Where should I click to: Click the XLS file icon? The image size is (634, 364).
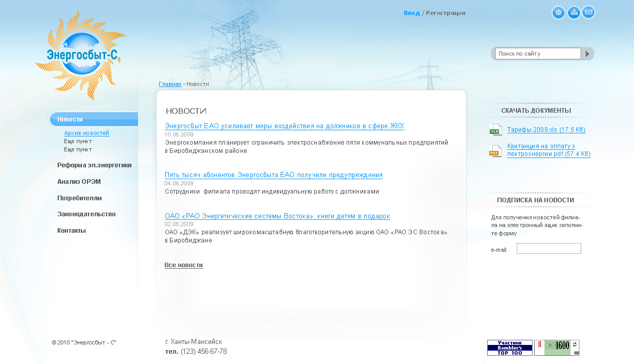[495, 130]
